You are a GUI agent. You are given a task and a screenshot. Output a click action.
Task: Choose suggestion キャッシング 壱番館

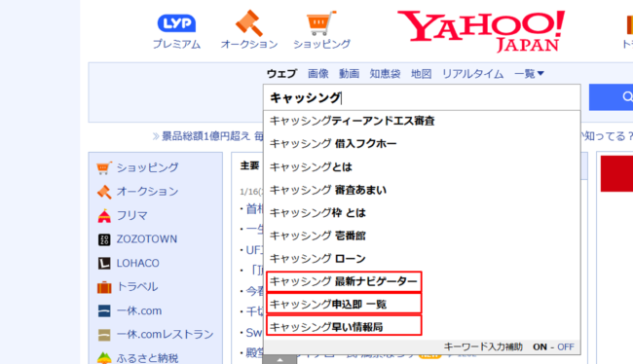pyautogui.click(x=422, y=236)
